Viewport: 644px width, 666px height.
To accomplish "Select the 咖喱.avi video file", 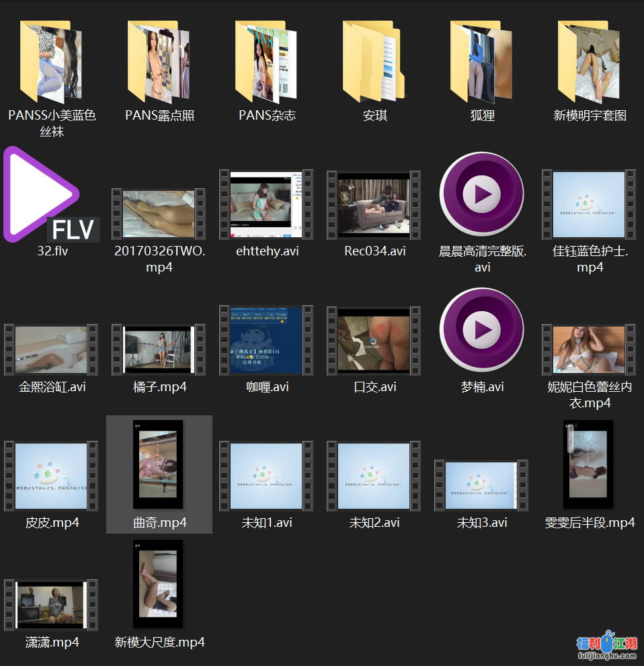I will [266, 340].
